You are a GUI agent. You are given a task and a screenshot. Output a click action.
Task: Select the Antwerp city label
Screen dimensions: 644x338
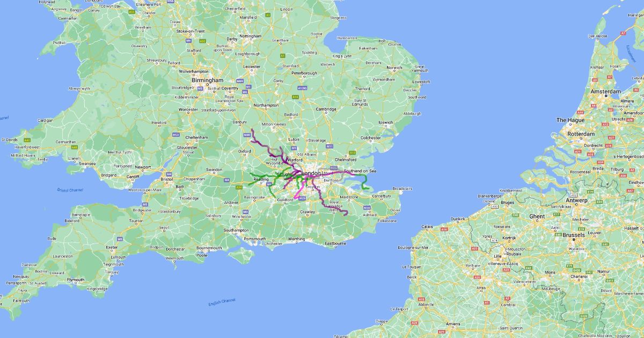(x=574, y=200)
